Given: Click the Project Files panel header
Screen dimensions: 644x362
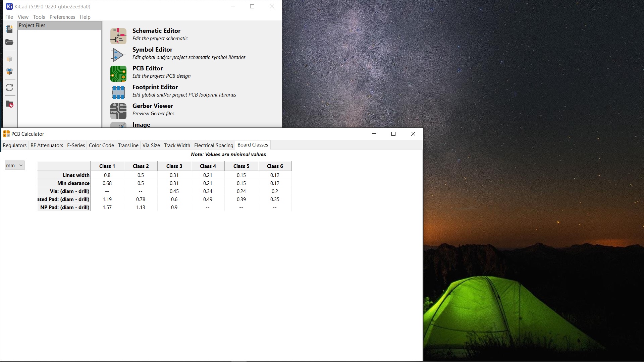Looking at the screenshot, I should click(x=59, y=25).
